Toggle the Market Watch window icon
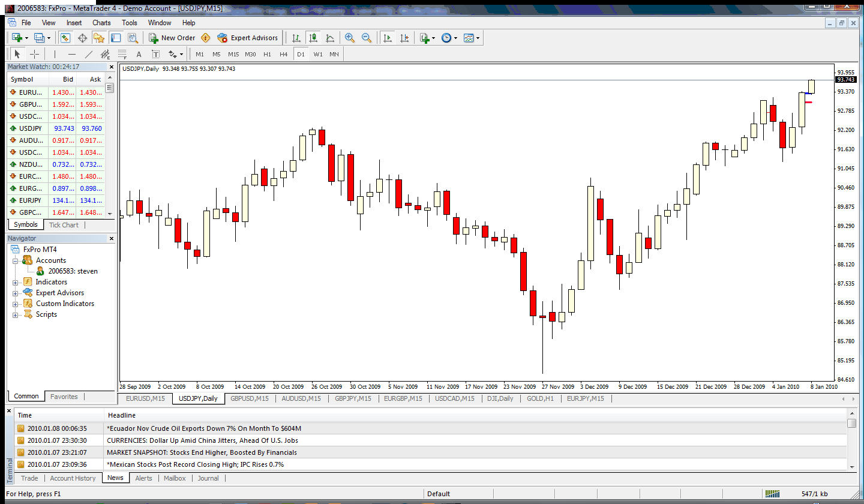 [65, 38]
